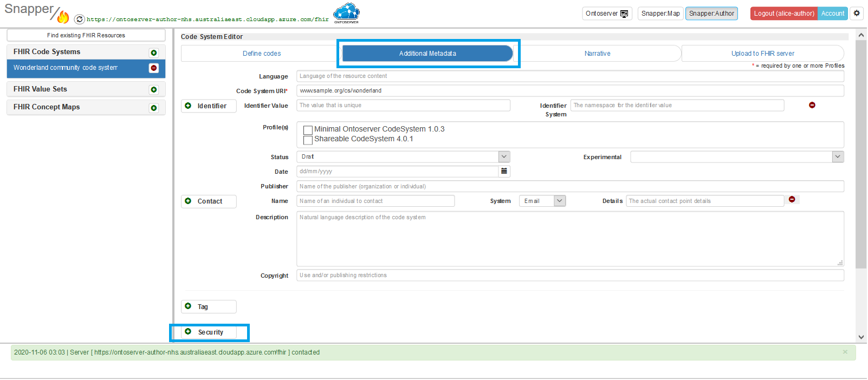The width and height of the screenshot is (868, 380).
Task: Switch to the Additional Metadata tab
Action: 427,54
